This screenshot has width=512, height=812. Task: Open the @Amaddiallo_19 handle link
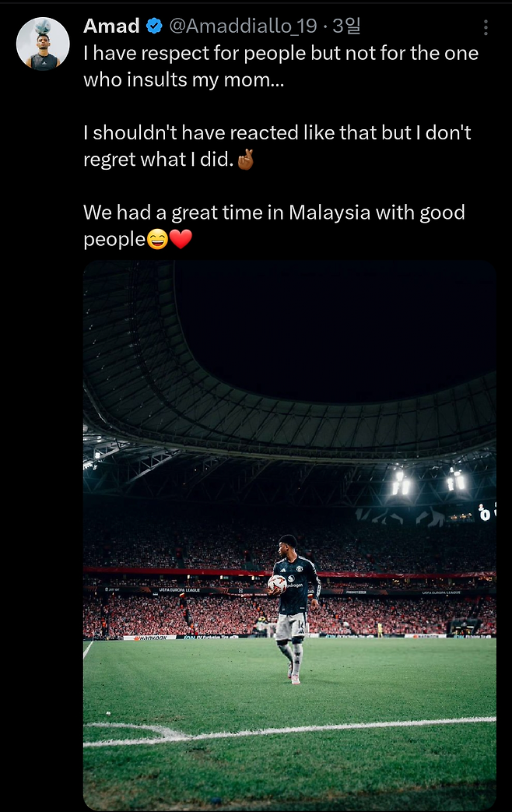[243, 26]
